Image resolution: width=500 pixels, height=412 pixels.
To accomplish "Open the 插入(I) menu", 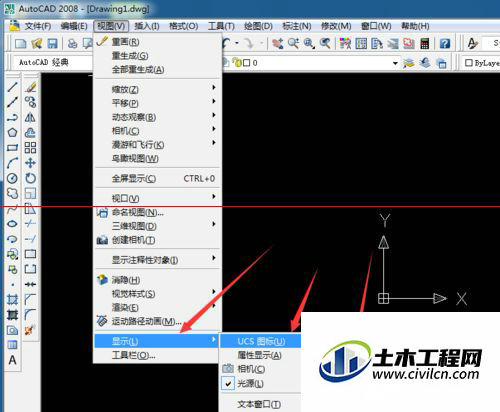I will coord(147,26).
